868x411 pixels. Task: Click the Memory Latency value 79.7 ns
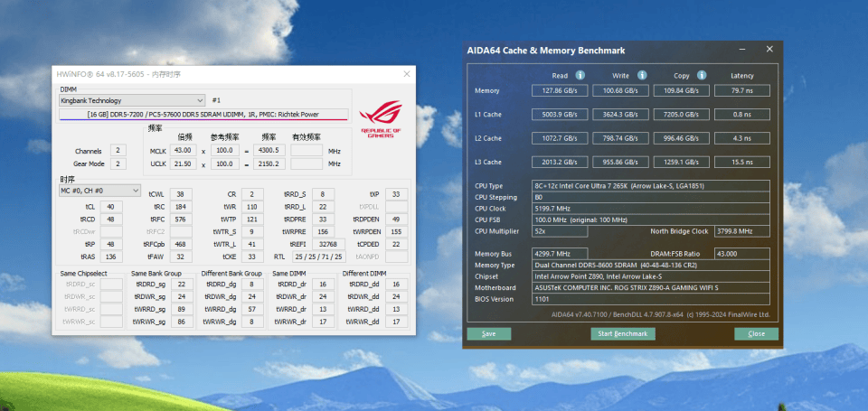click(741, 90)
